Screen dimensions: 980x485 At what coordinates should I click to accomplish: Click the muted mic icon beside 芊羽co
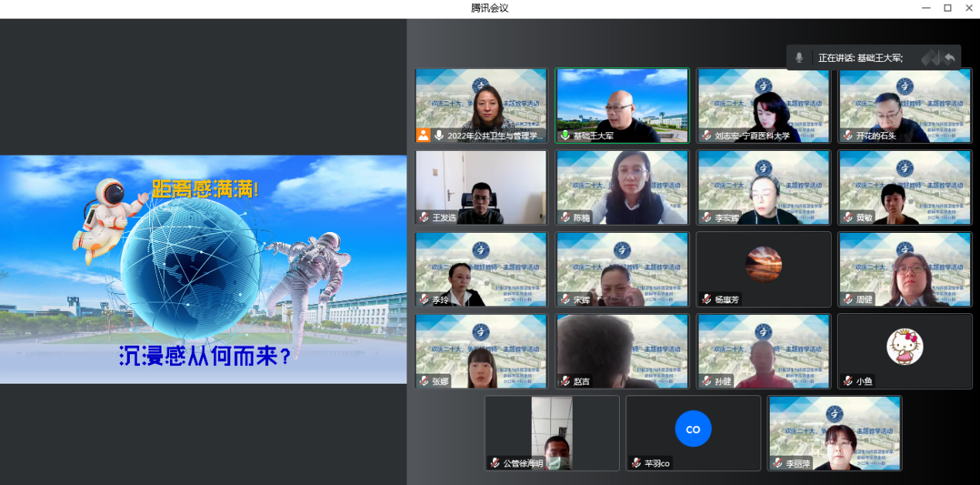pyautogui.click(x=636, y=463)
